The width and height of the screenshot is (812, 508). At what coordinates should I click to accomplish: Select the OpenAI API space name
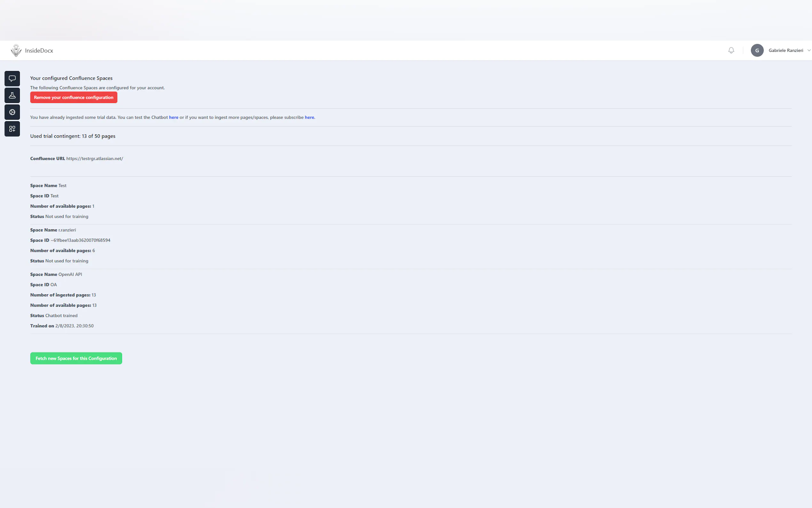pyautogui.click(x=70, y=274)
